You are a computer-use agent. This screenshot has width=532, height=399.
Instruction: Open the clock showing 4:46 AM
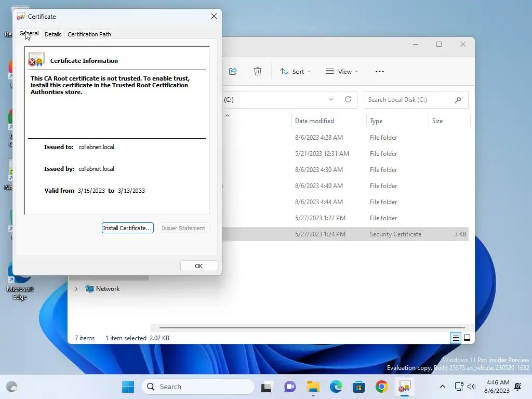pyautogui.click(x=497, y=387)
